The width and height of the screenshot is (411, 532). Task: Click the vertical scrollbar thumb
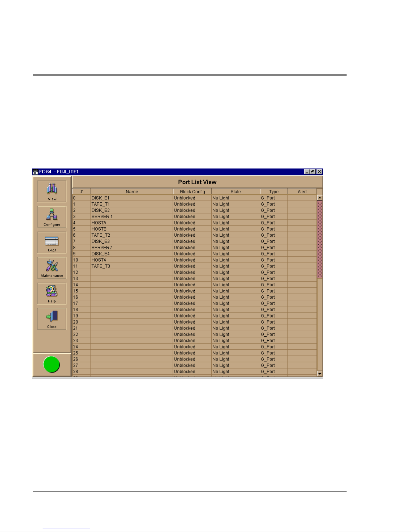[320, 239]
